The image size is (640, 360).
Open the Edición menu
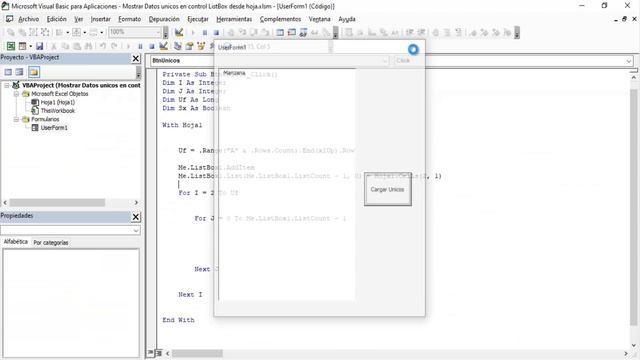[x=56, y=19]
